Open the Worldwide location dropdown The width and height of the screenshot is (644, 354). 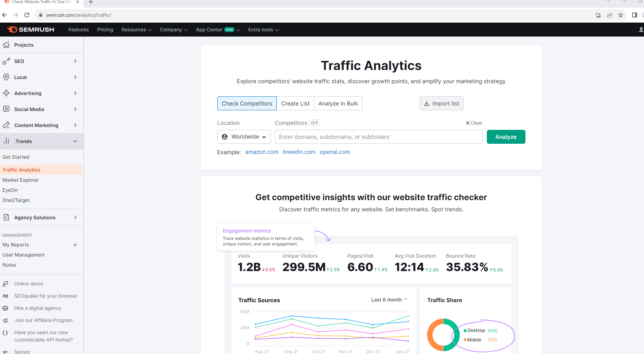tap(244, 137)
